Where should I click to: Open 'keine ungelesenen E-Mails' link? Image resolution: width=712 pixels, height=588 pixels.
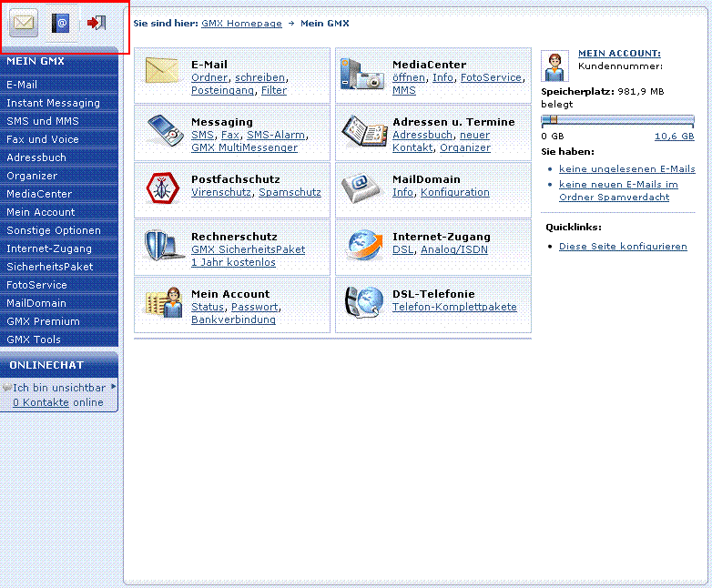[627, 168]
